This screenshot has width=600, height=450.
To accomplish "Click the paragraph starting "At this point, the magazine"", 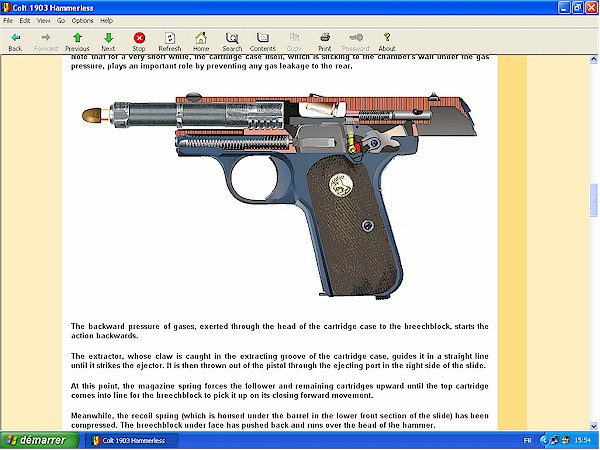I will coord(280,391).
